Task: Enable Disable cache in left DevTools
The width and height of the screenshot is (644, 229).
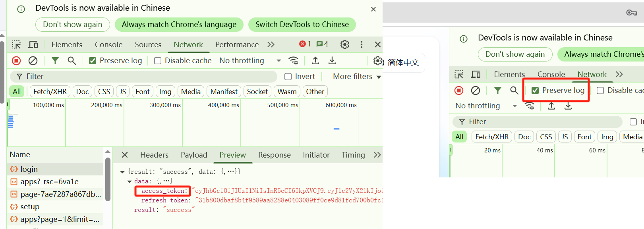Action: 158,61
